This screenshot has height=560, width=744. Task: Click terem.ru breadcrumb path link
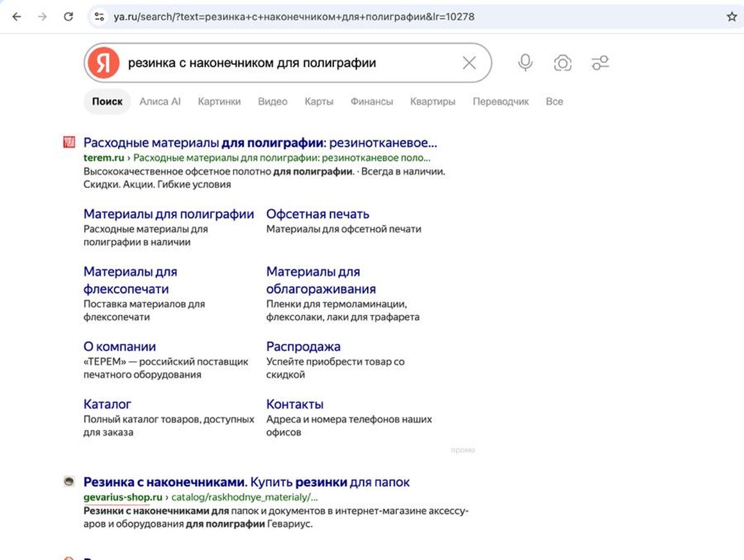282,158
